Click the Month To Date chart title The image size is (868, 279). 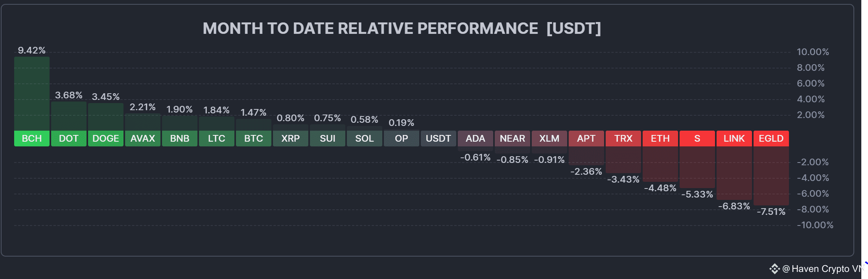coord(402,28)
